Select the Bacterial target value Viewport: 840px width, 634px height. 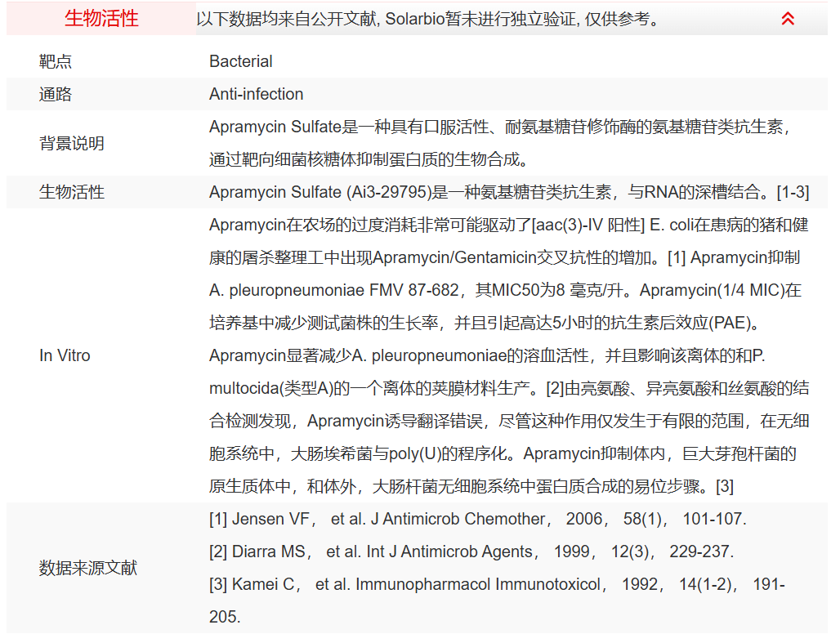point(240,61)
